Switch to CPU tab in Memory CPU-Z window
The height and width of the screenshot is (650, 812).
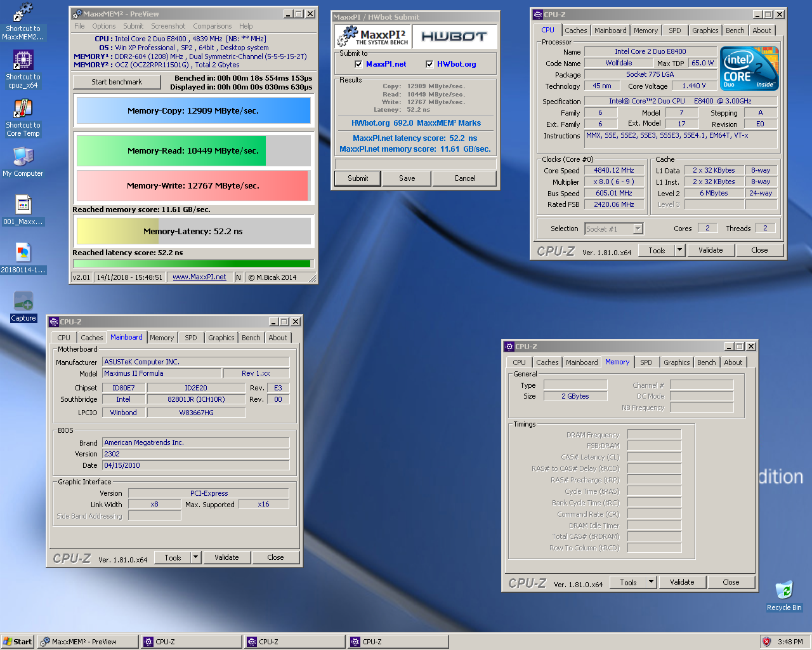coord(520,362)
